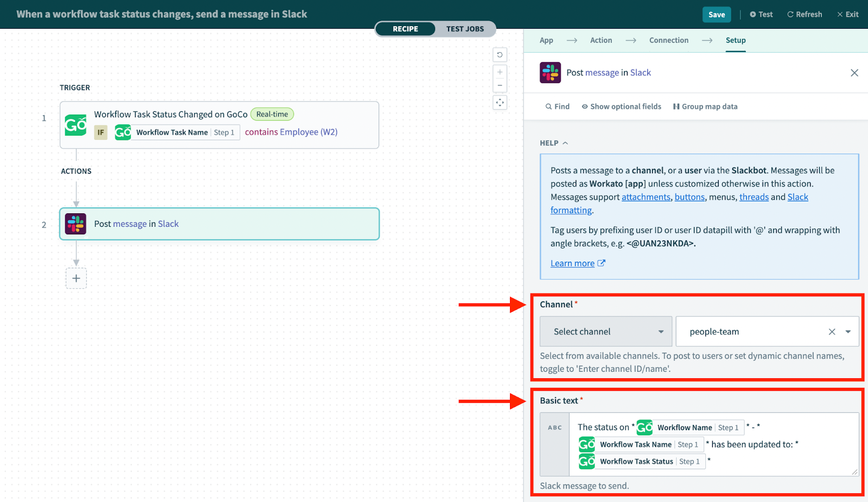The image size is (868, 502).
Task: Show optional fields
Action: pyautogui.click(x=621, y=107)
